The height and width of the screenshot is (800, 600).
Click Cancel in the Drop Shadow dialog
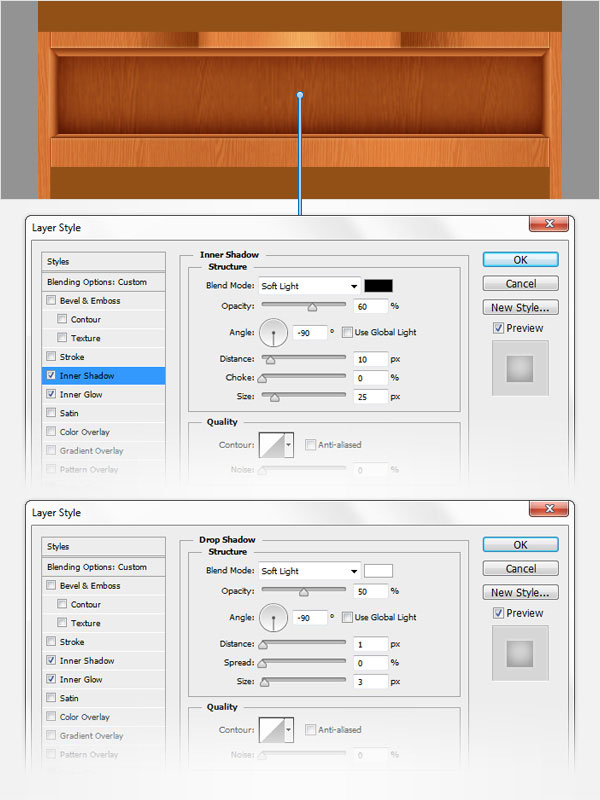click(520, 568)
